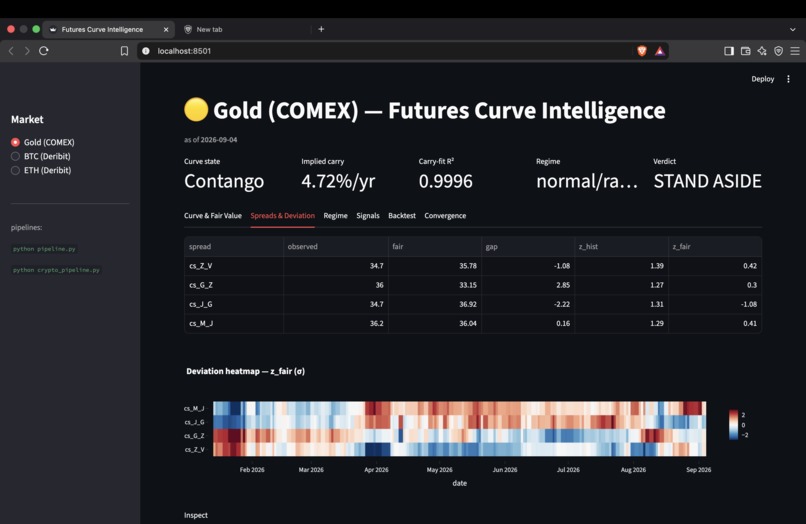
Task: Click the 4.72%/yr implied carry value
Action: pyautogui.click(x=338, y=181)
